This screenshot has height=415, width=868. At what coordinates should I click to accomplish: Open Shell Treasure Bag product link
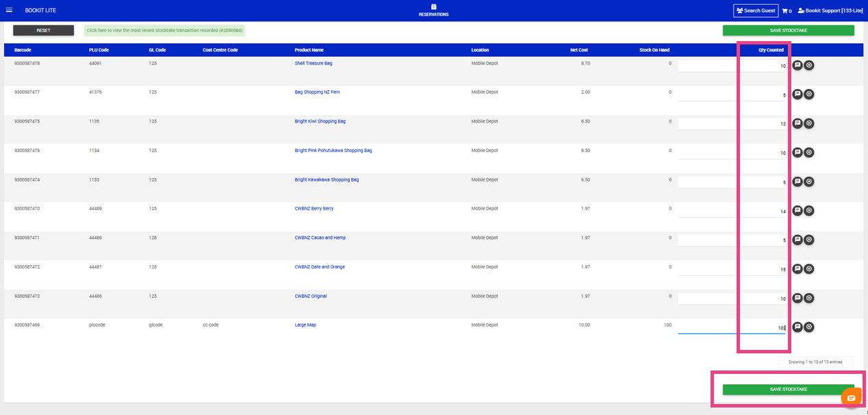pos(314,63)
